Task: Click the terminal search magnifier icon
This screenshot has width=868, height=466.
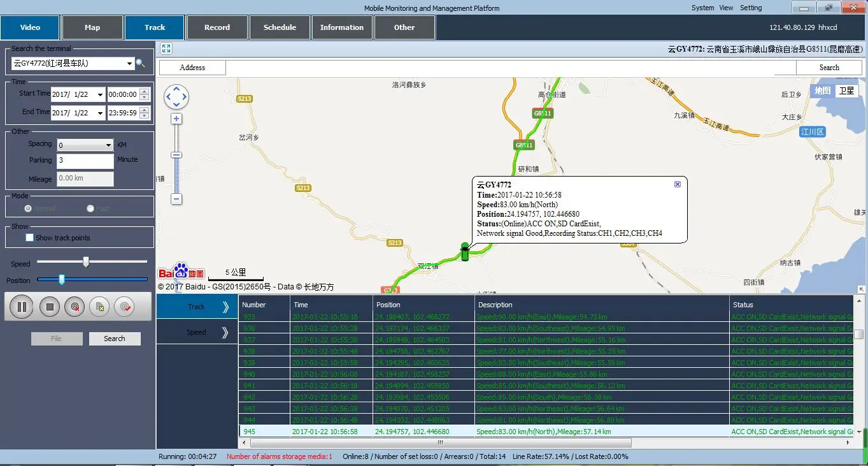Action: (x=141, y=64)
